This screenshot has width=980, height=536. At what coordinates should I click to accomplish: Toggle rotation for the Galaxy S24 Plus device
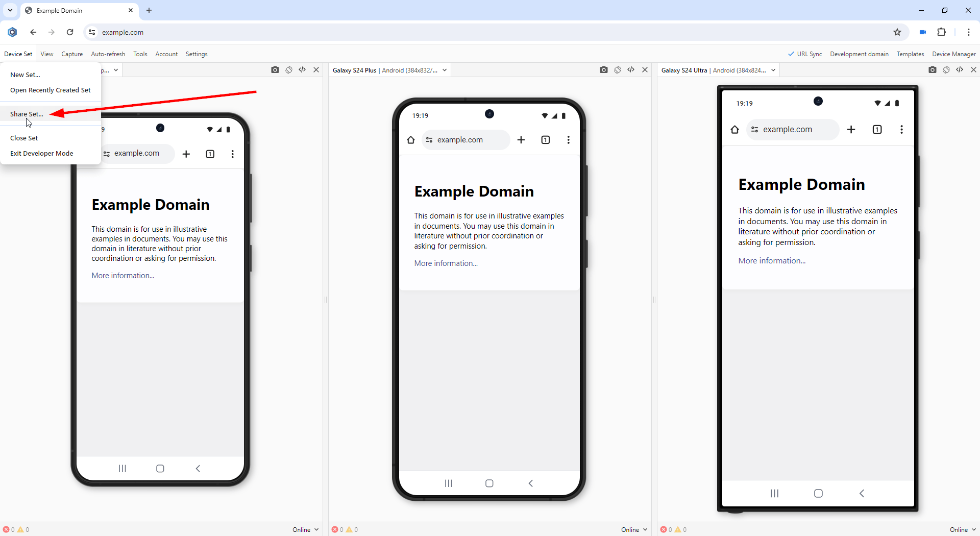tap(618, 70)
